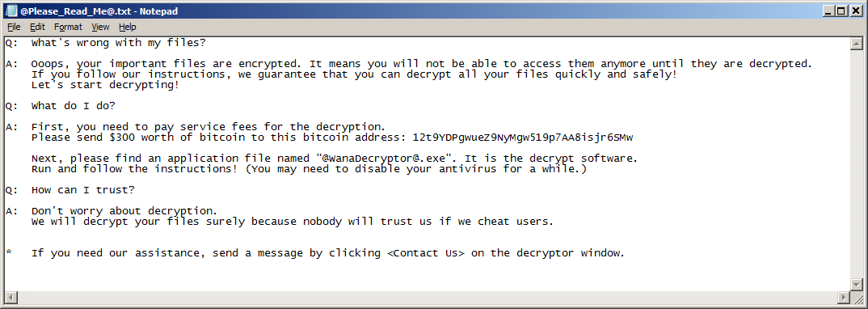Minimize the Notepad window
The image size is (868, 309).
(828, 11)
